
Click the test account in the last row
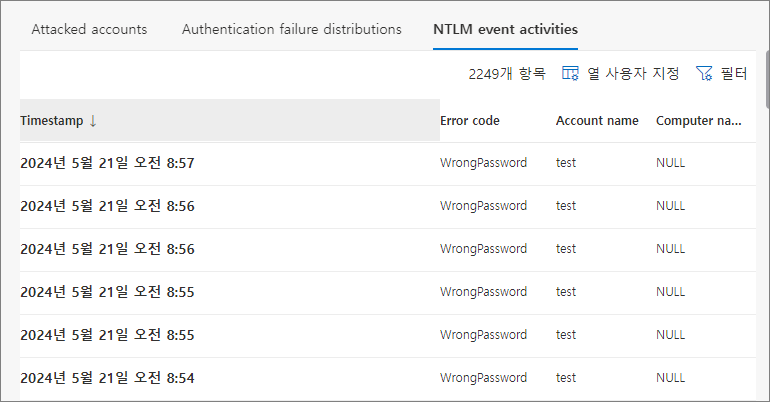pyautogui.click(x=566, y=378)
